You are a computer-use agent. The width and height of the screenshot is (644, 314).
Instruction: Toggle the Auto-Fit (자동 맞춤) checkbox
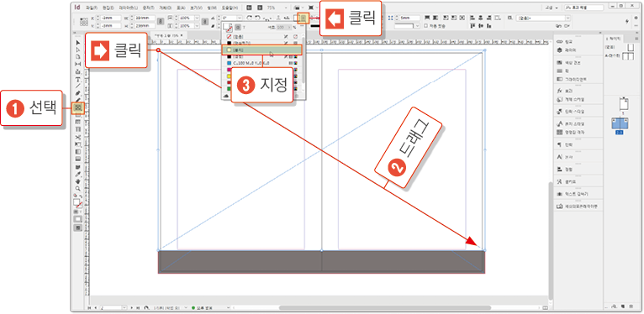tap(426, 26)
